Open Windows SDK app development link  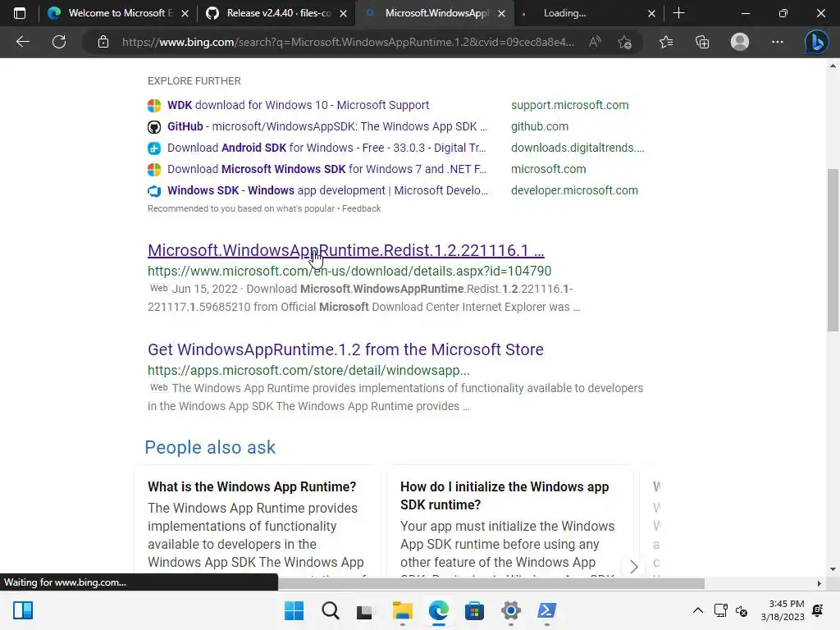327,190
